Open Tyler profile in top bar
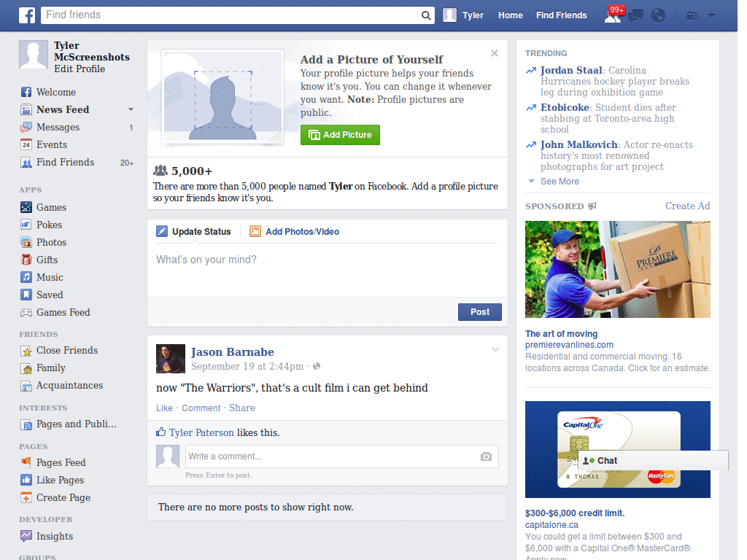The height and width of the screenshot is (560, 747). (x=463, y=15)
